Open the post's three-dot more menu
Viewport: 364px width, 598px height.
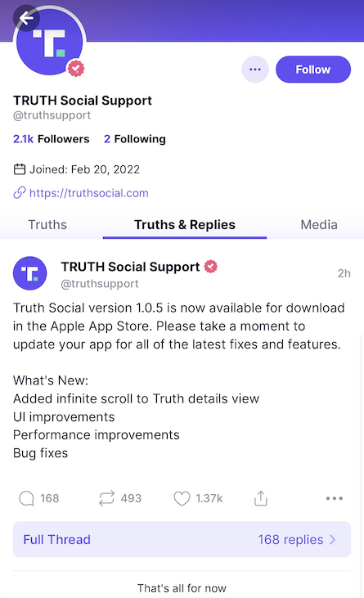335,498
